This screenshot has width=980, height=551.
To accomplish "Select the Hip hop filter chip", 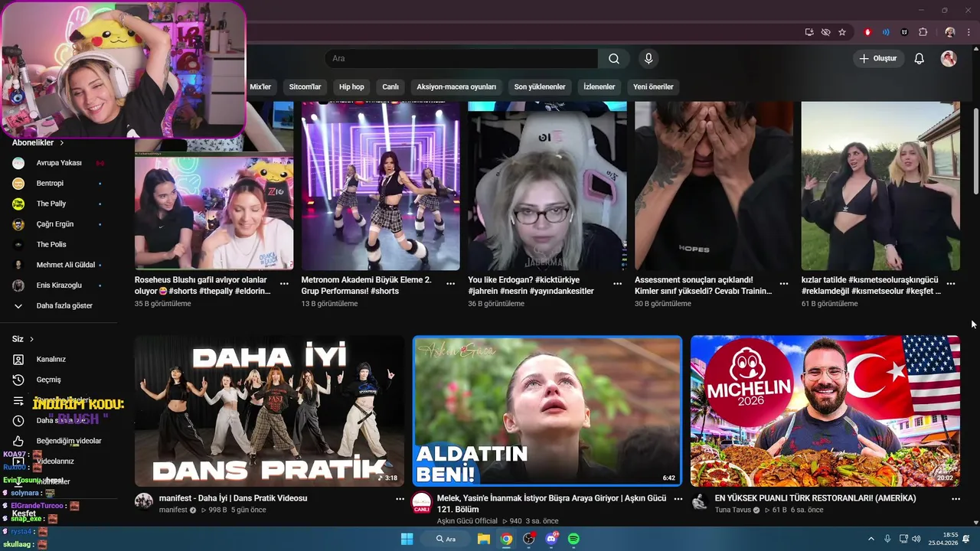I will point(351,87).
